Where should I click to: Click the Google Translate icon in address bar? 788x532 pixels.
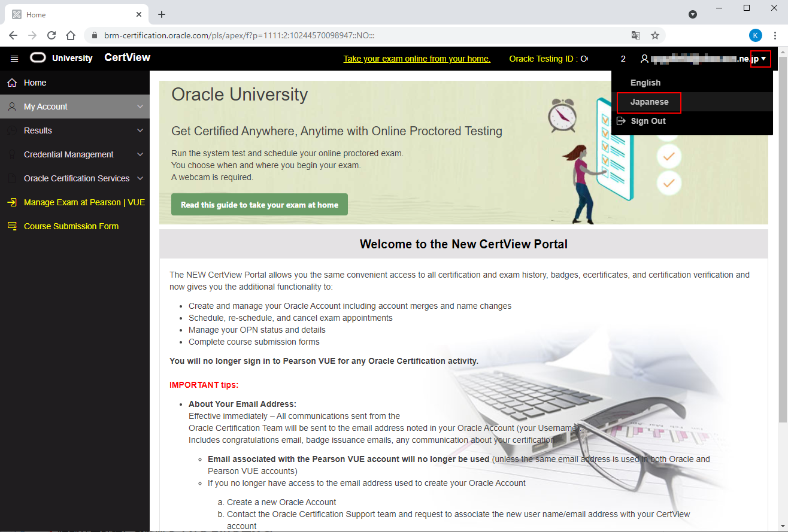coord(636,35)
